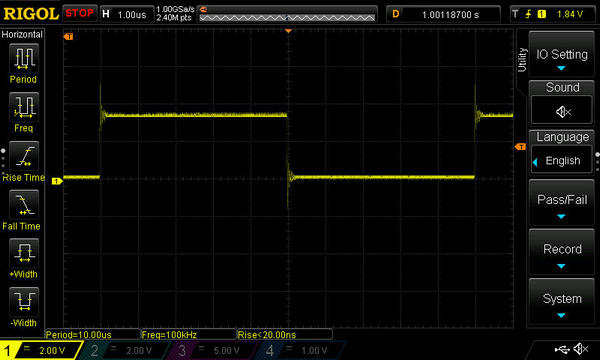Screen dimensions: 600x360
Task: Open the Record submenu
Action: (561, 252)
